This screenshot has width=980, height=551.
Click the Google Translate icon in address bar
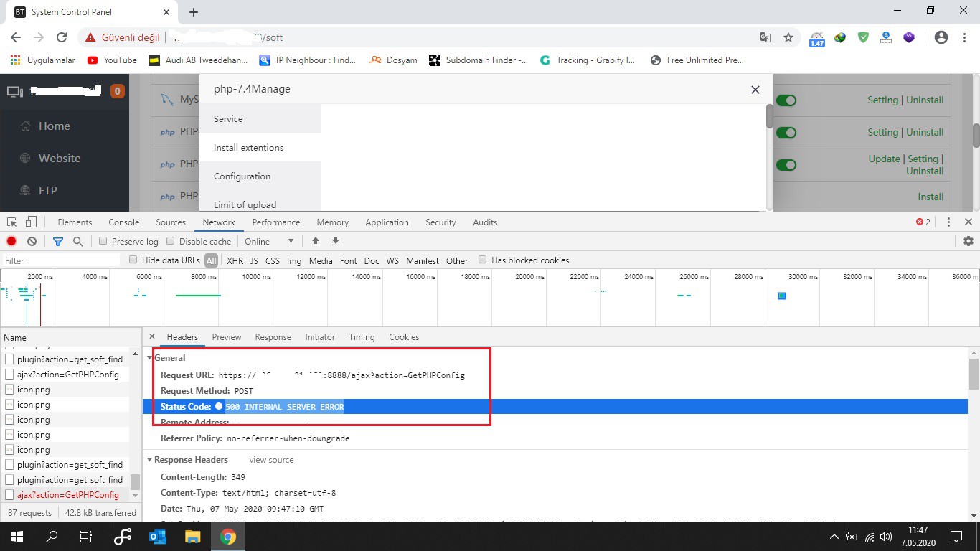(x=765, y=37)
